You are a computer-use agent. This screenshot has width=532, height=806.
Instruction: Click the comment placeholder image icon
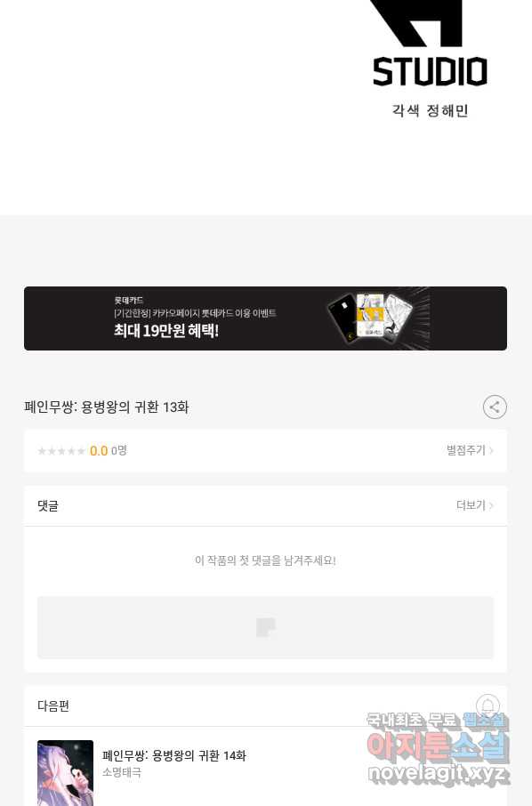tap(266, 627)
